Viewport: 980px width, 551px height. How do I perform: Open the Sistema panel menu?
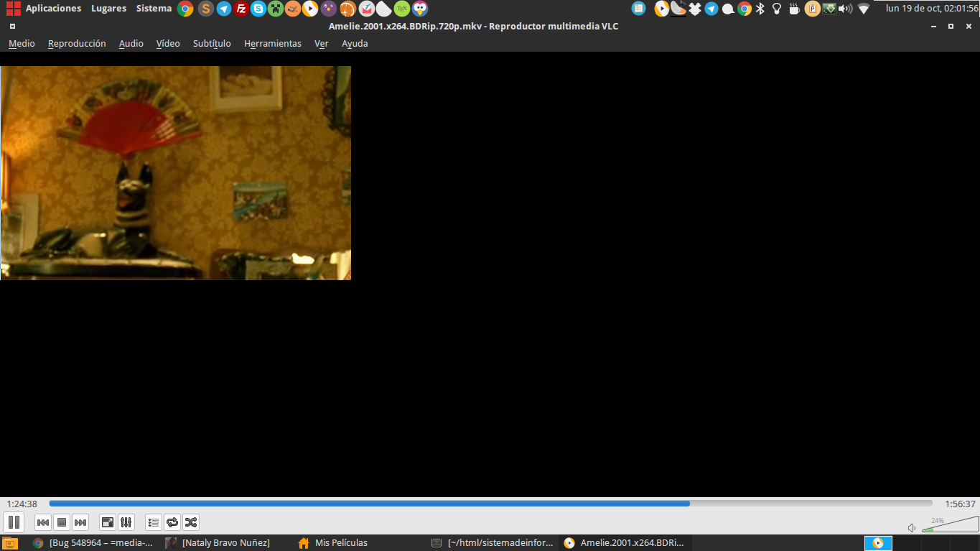154,9
